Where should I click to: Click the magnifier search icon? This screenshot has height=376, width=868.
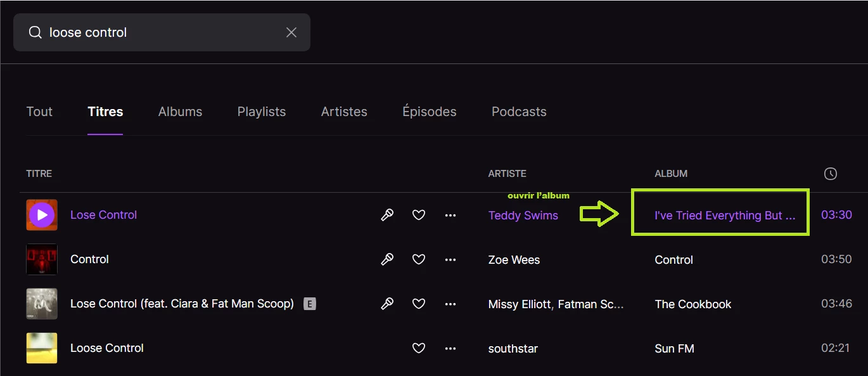[x=35, y=32]
